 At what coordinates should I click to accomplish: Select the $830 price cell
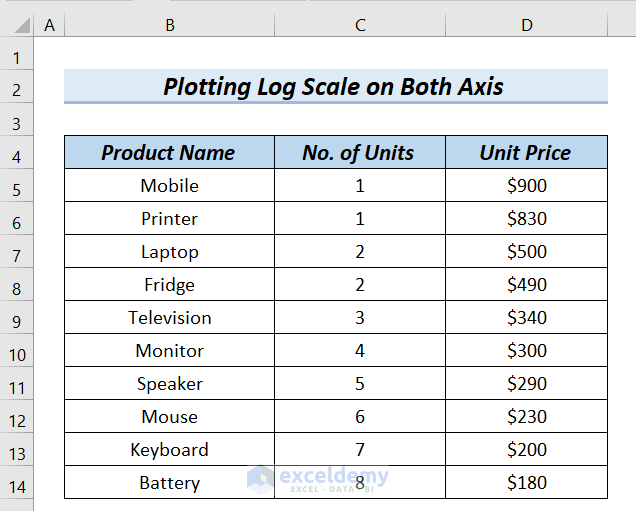tap(526, 219)
